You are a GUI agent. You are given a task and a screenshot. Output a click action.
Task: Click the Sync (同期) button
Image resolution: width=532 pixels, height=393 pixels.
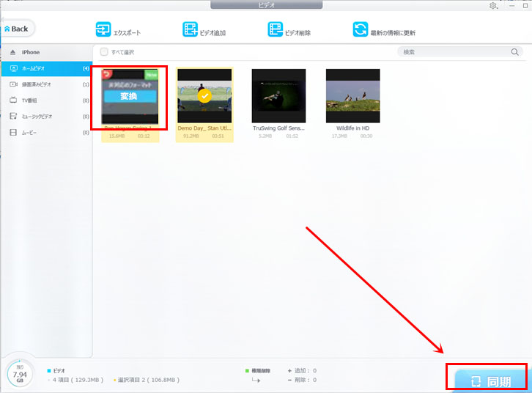(x=490, y=381)
